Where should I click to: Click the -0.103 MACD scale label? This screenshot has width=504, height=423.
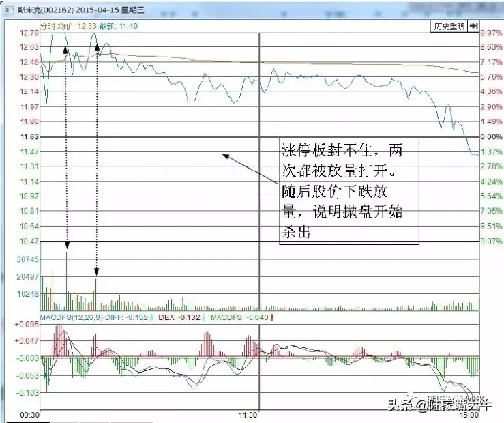click(28, 393)
